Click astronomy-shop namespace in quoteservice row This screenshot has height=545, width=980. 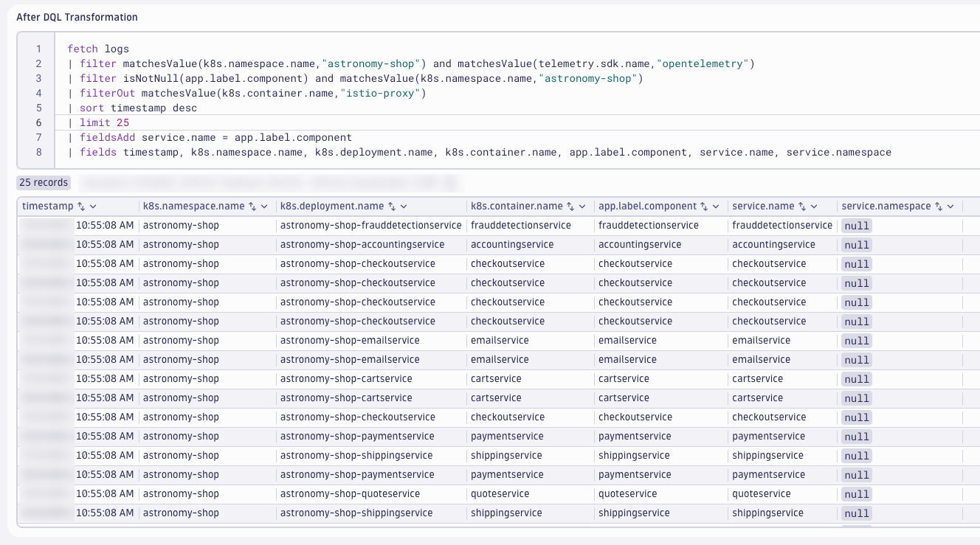181,493
